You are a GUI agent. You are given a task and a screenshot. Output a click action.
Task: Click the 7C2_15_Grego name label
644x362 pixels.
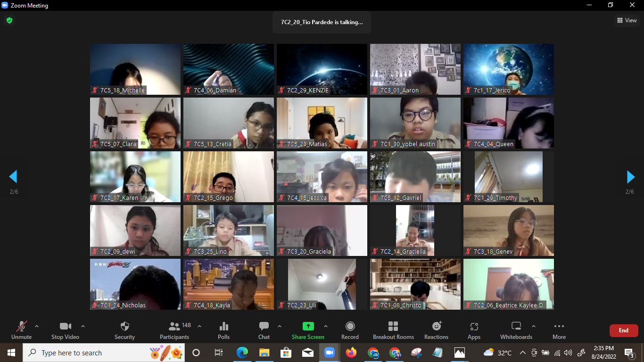coord(213,197)
